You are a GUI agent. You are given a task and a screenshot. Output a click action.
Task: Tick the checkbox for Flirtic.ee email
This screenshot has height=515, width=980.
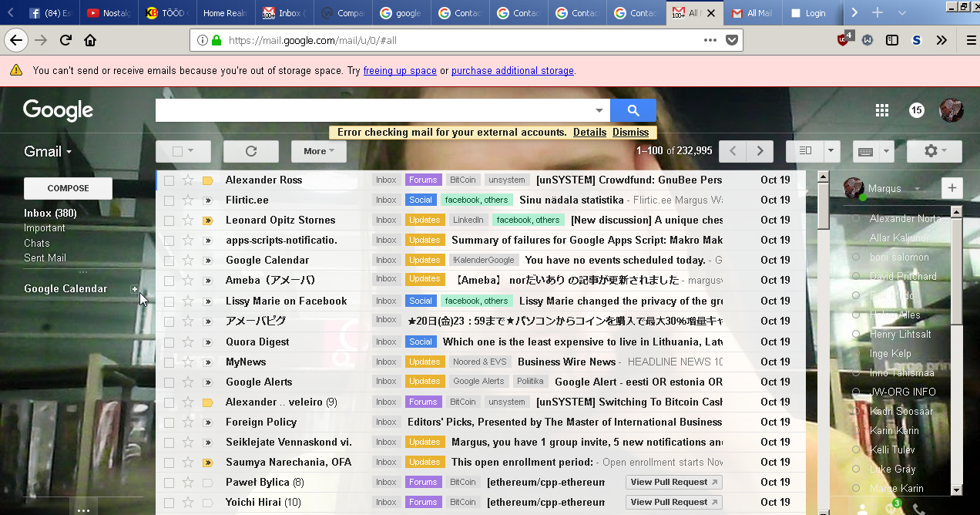tap(169, 200)
